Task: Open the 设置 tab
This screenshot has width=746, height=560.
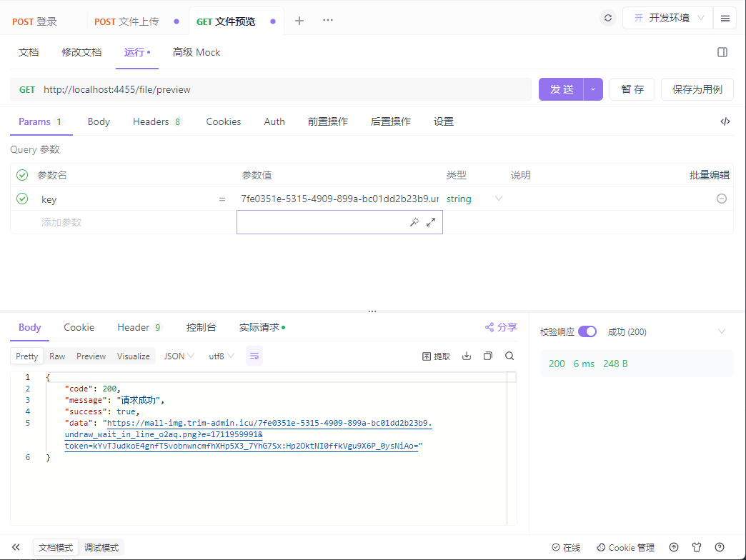Action: [x=444, y=121]
